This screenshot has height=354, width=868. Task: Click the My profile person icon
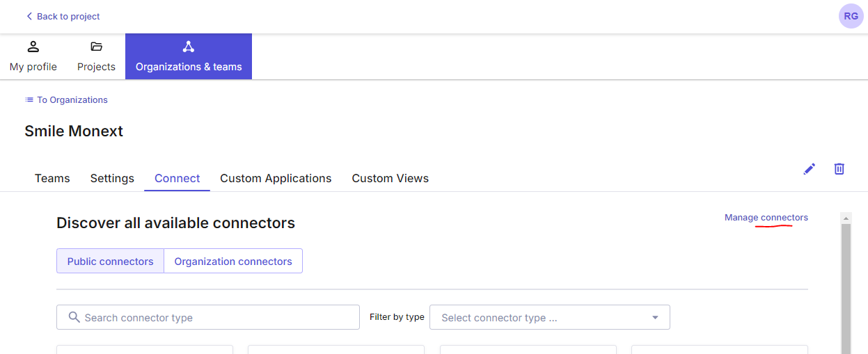[33, 47]
